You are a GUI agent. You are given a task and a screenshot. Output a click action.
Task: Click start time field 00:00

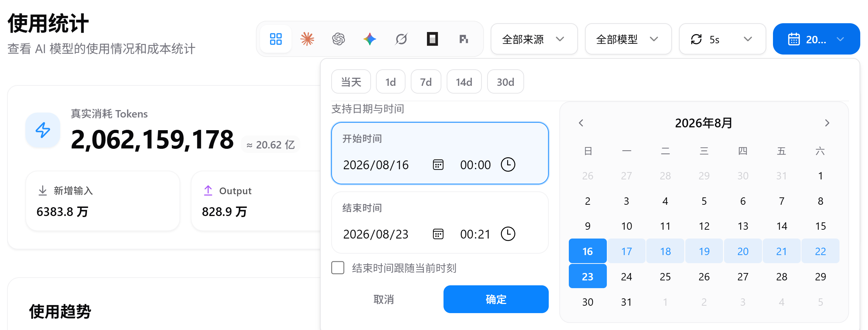[475, 165]
